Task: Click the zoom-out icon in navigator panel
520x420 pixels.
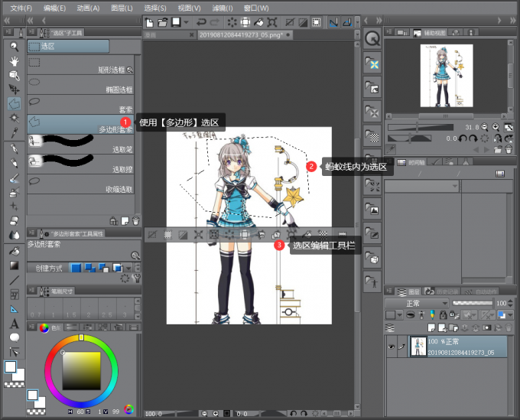Action: click(485, 127)
